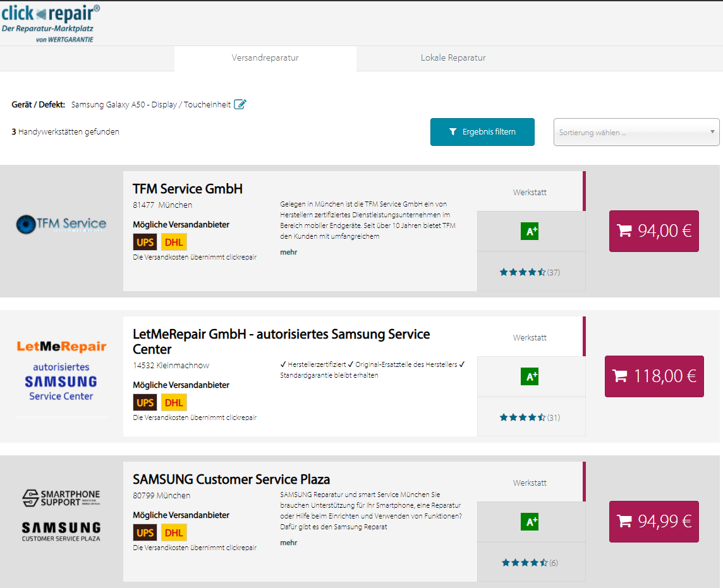The height and width of the screenshot is (588, 723).
Task: Click DHL icon for LetMeRepair GmbH
Action: pos(174,402)
